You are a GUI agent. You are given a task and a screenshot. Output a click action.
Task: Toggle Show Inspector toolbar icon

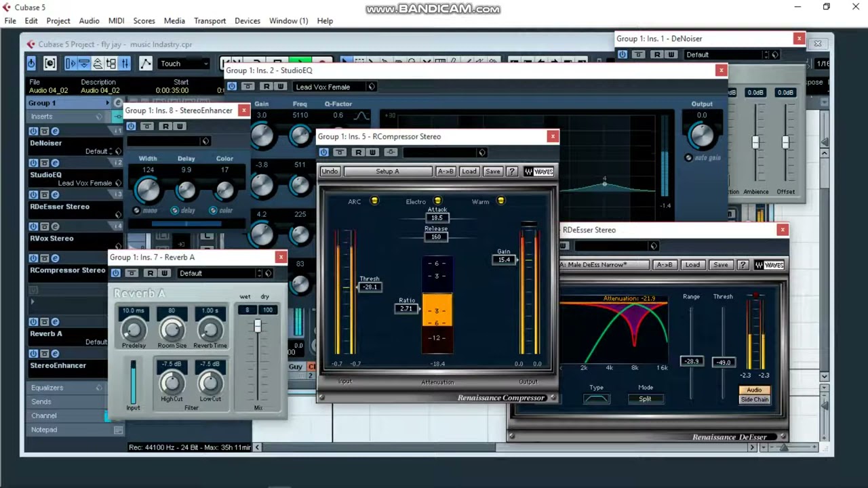pos(71,63)
